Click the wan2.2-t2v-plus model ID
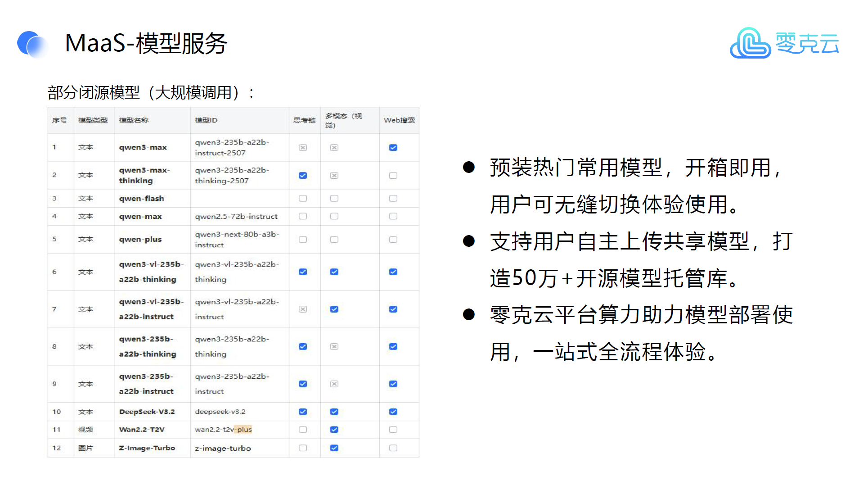868x481 pixels. click(x=223, y=430)
